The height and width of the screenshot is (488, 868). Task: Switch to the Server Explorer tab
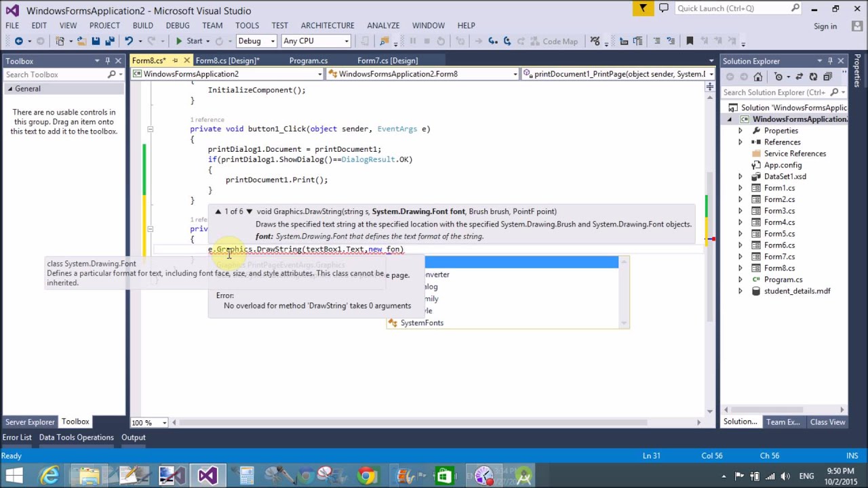(x=30, y=422)
